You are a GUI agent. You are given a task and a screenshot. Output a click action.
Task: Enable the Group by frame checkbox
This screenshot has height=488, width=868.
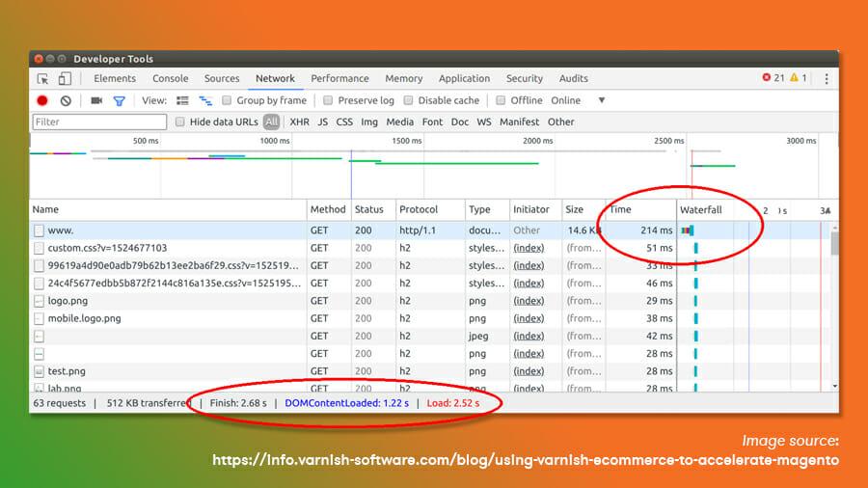pyautogui.click(x=227, y=100)
